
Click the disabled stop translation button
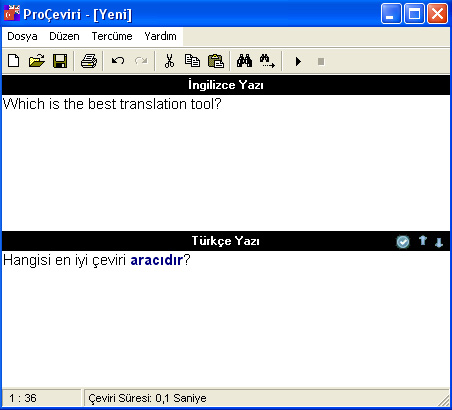(x=321, y=62)
